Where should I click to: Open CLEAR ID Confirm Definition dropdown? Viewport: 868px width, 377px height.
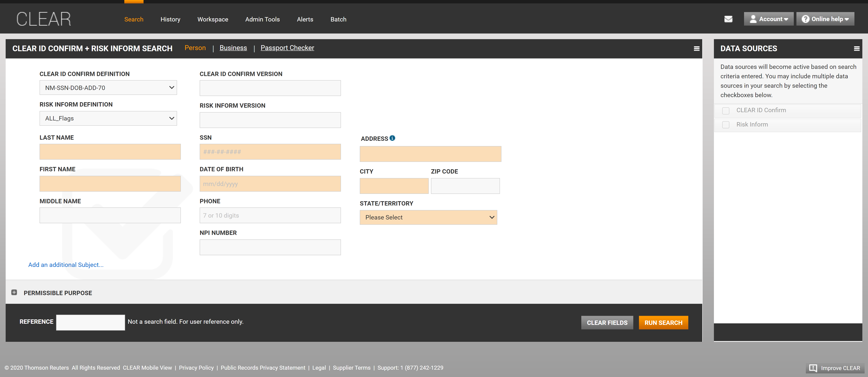pos(108,88)
